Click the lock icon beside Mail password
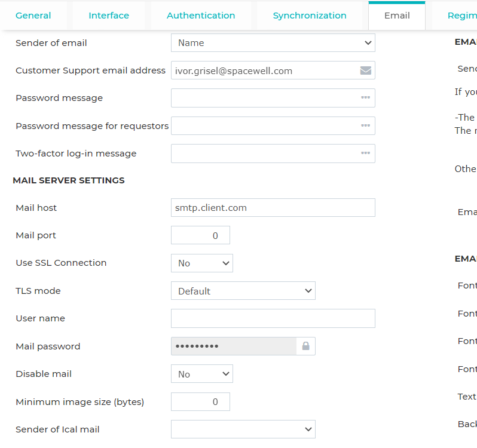 305,346
